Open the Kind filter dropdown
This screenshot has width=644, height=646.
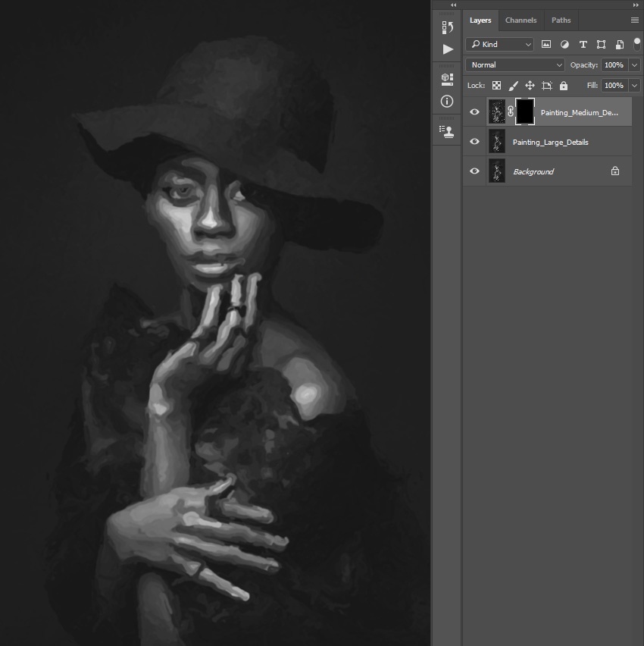500,44
